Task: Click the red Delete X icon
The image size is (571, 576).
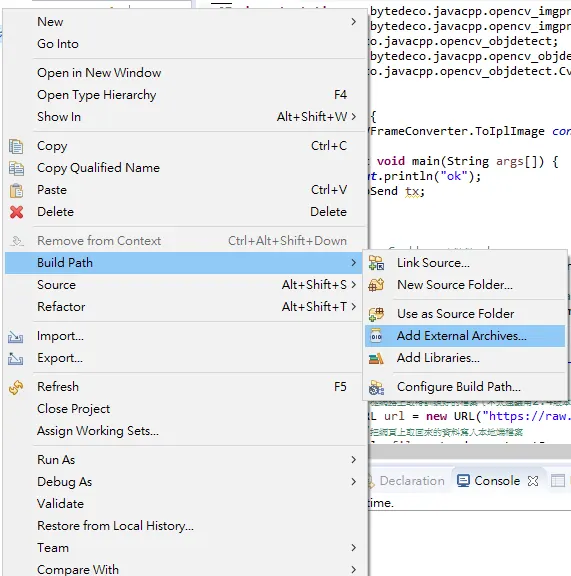Action: 16,212
